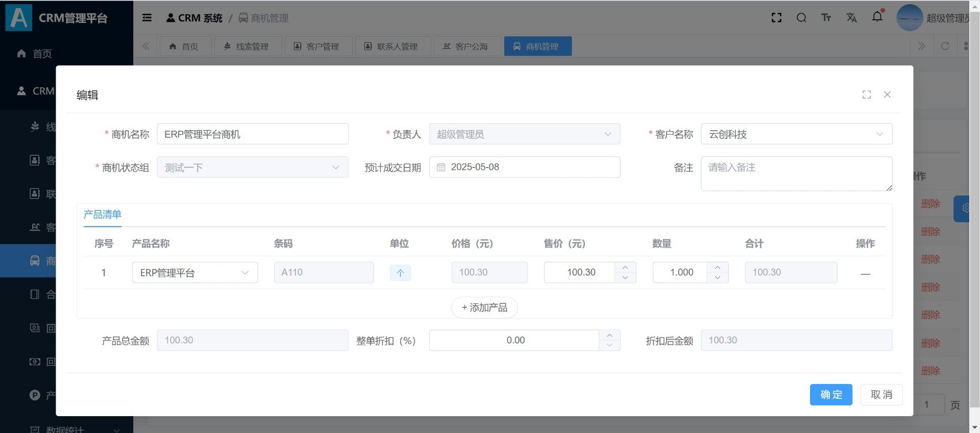
Task: Open the language translation icon
Action: coord(851,18)
